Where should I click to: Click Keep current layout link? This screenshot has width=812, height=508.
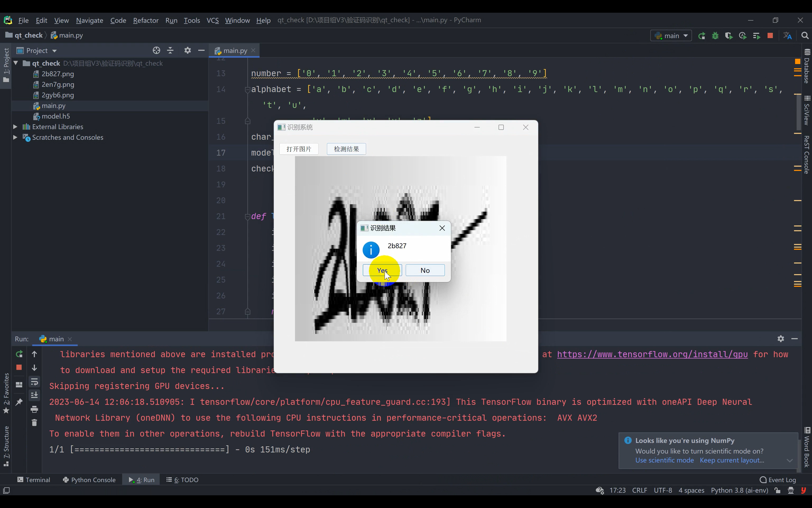pos(732,461)
